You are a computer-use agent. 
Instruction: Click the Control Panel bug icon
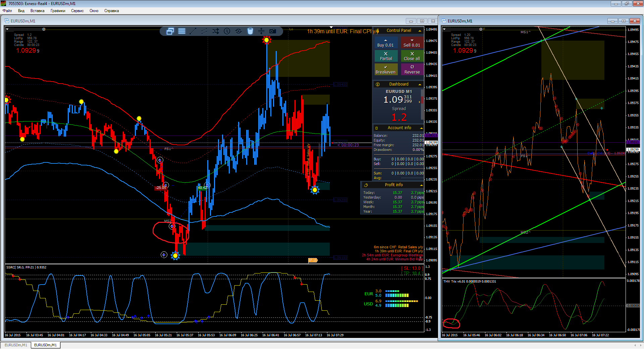378,31
